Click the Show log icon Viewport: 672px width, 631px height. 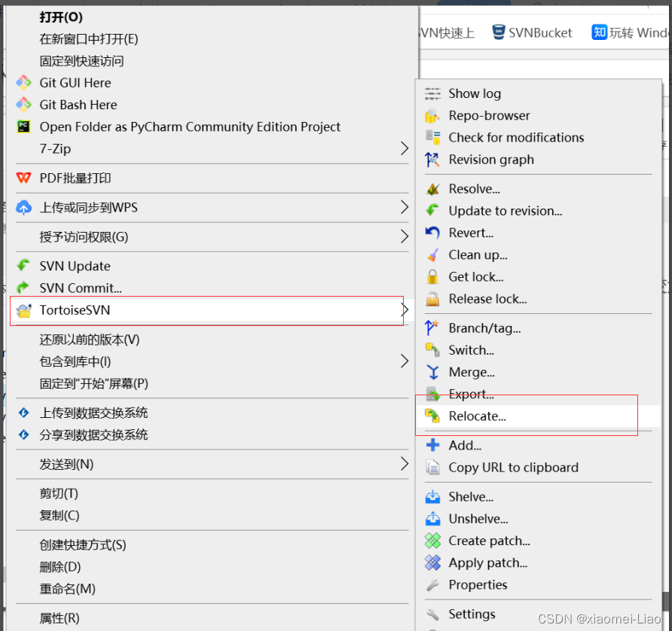click(x=432, y=93)
